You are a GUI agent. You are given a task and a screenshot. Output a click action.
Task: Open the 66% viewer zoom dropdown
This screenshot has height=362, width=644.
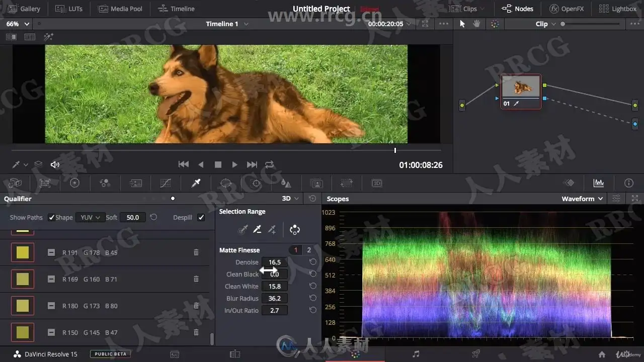tap(18, 24)
